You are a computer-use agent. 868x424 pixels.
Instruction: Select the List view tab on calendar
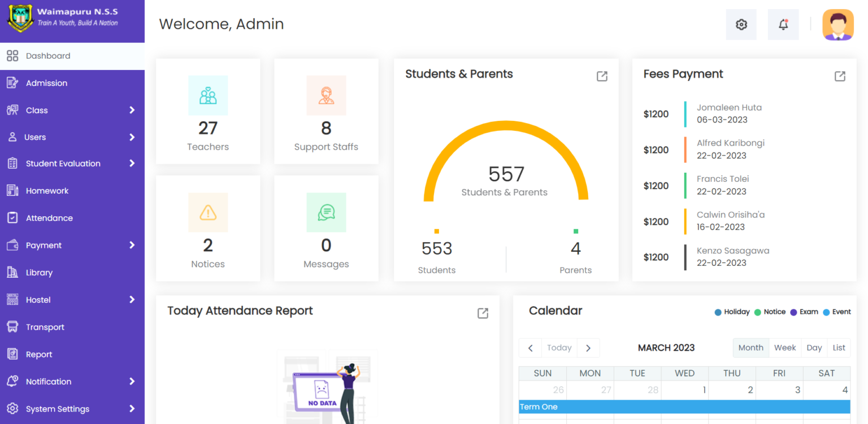[x=839, y=348]
